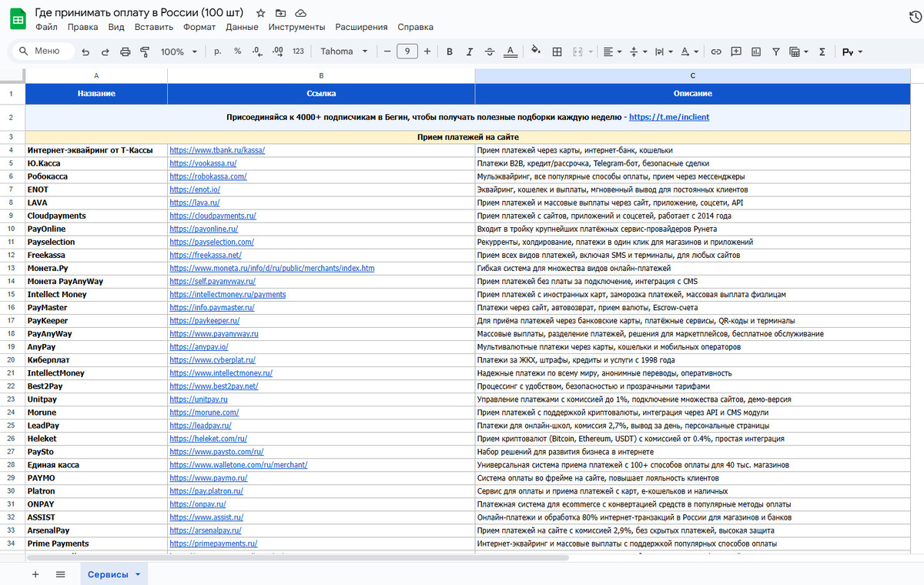Open the Правка menu
Screen dimensions: 924x585
pos(82,27)
